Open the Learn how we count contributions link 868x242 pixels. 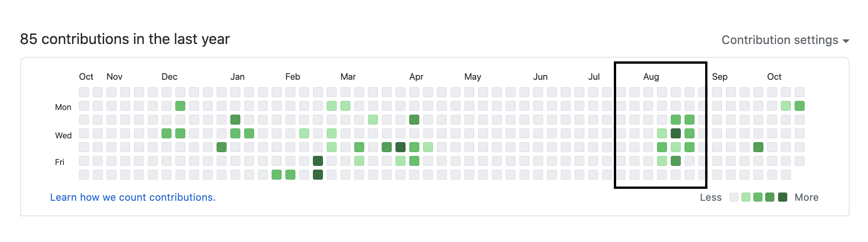(133, 197)
